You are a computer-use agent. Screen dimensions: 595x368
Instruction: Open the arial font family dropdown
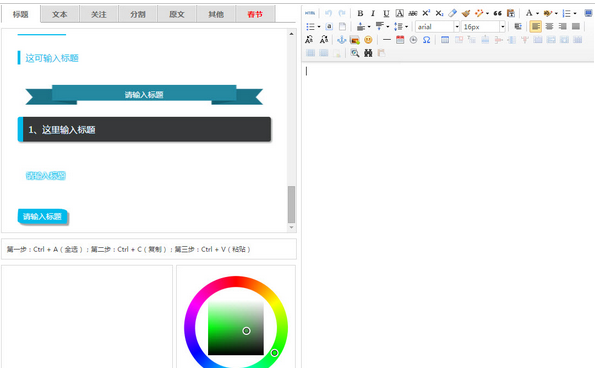click(x=437, y=27)
